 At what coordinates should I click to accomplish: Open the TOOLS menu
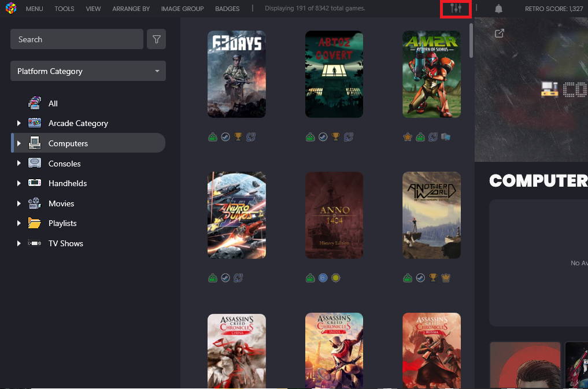coord(65,9)
